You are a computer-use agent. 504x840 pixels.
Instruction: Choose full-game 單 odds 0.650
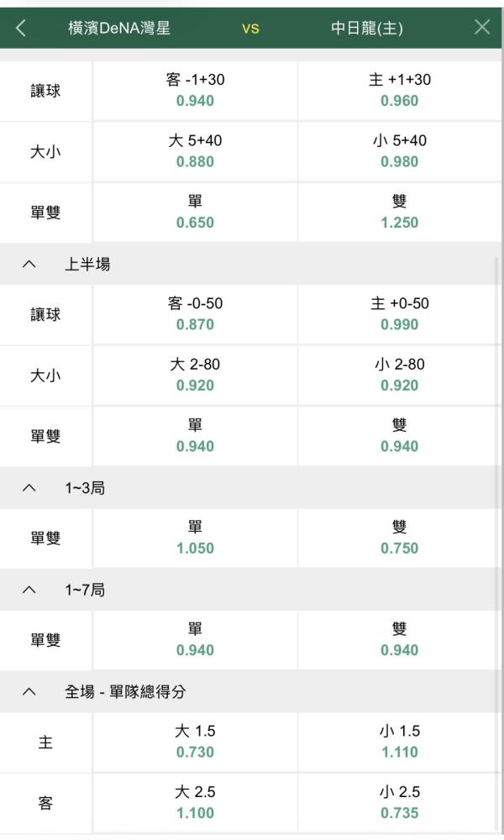(x=195, y=213)
